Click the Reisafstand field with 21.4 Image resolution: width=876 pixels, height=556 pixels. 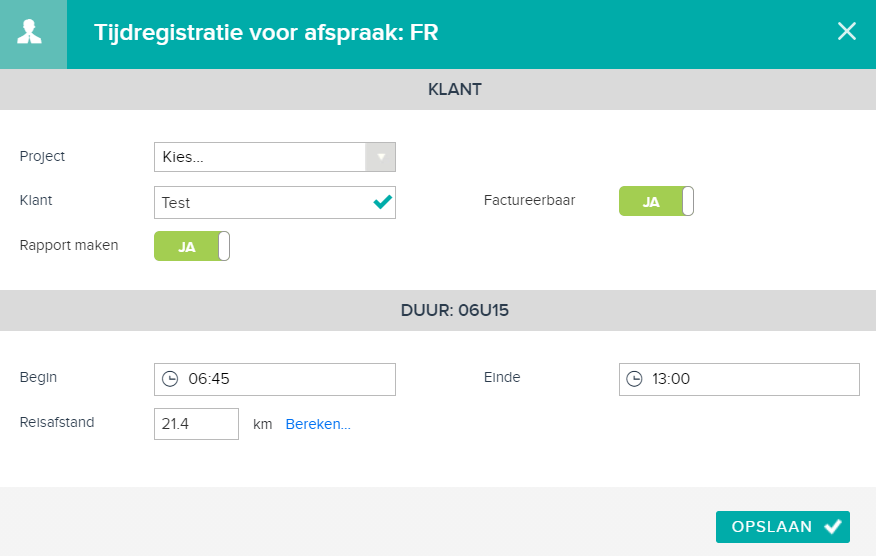click(x=196, y=424)
